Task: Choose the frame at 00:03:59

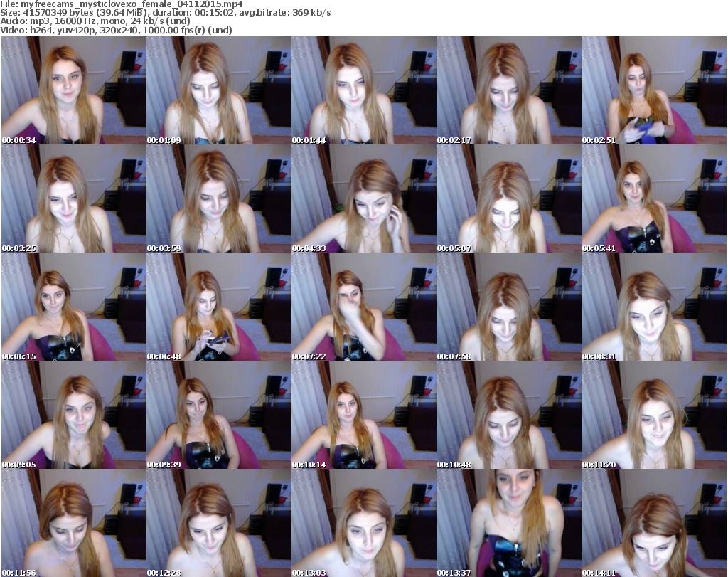Action: tap(219, 198)
